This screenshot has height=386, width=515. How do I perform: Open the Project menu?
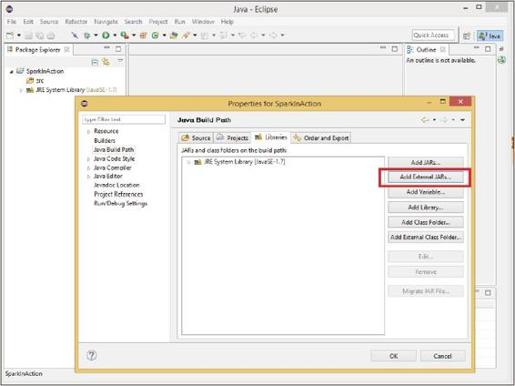[158, 22]
